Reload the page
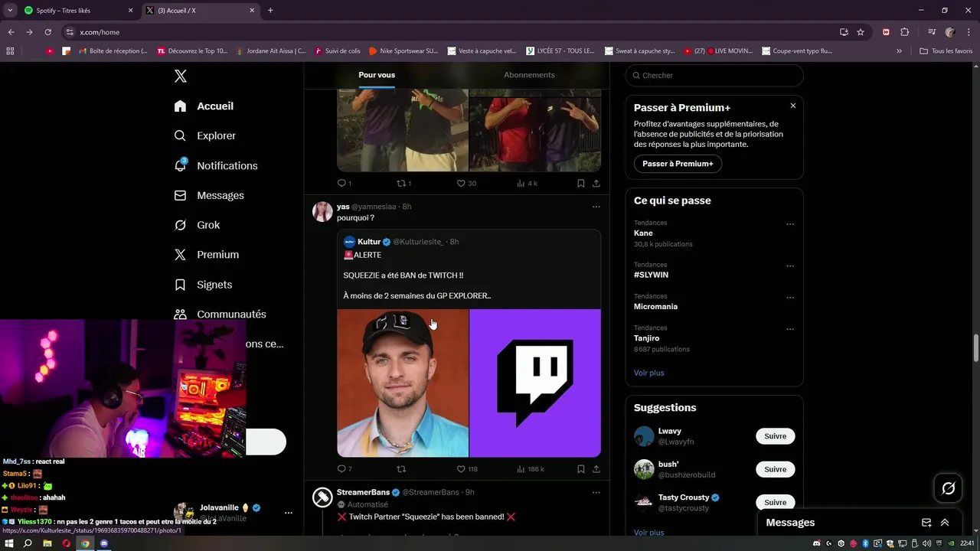The image size is (980, 551). (47, 32)
